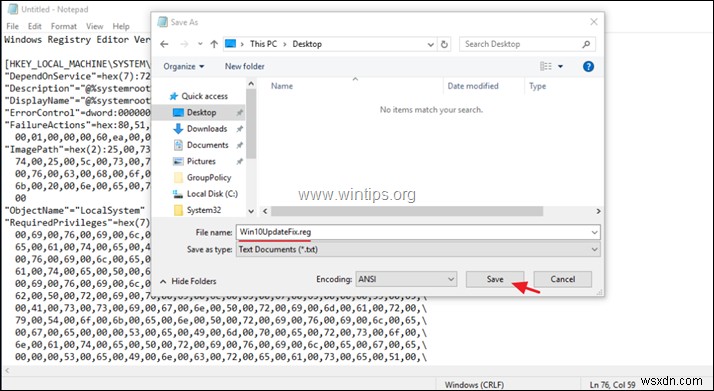This screenshot has height=391, width=714.
Task: Click Quick access star icon
Action: pos(173,96)
